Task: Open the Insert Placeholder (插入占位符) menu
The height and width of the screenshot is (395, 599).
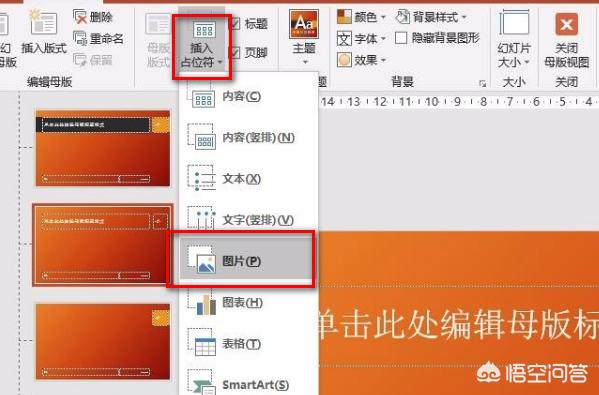Action: tap(201, 45)
